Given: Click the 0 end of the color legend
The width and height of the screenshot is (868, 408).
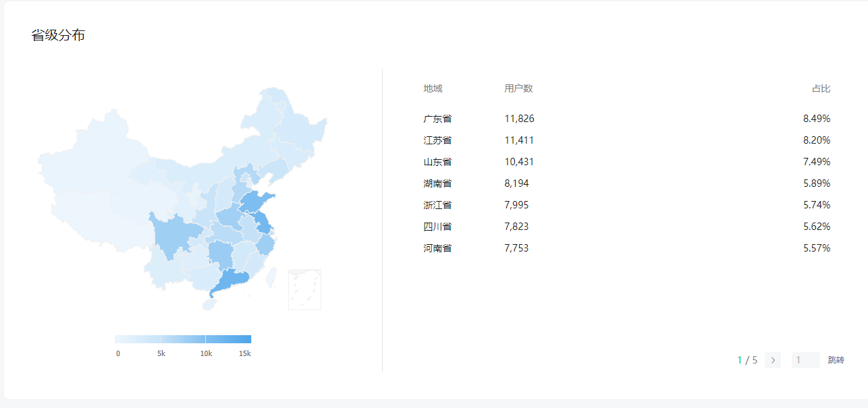Looking at the screenshot, I should coord(117,339).
